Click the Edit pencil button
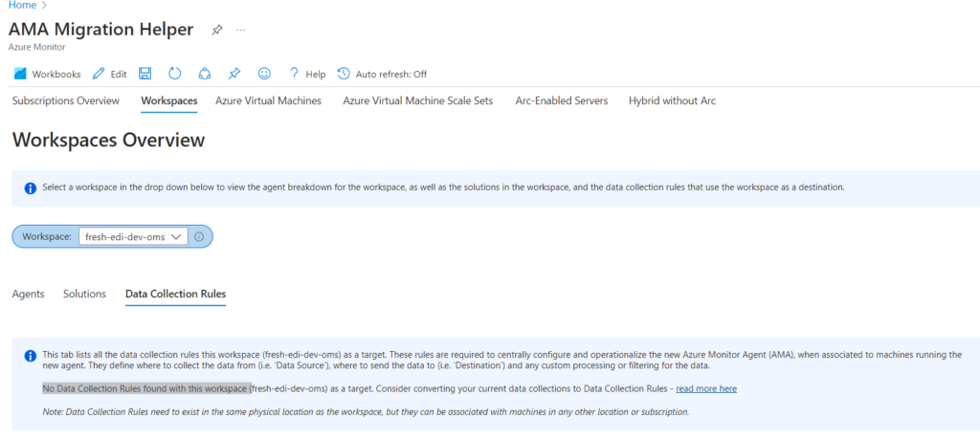Image resolution: width=980 pixels, height=440 pixels. click(109, 74)
